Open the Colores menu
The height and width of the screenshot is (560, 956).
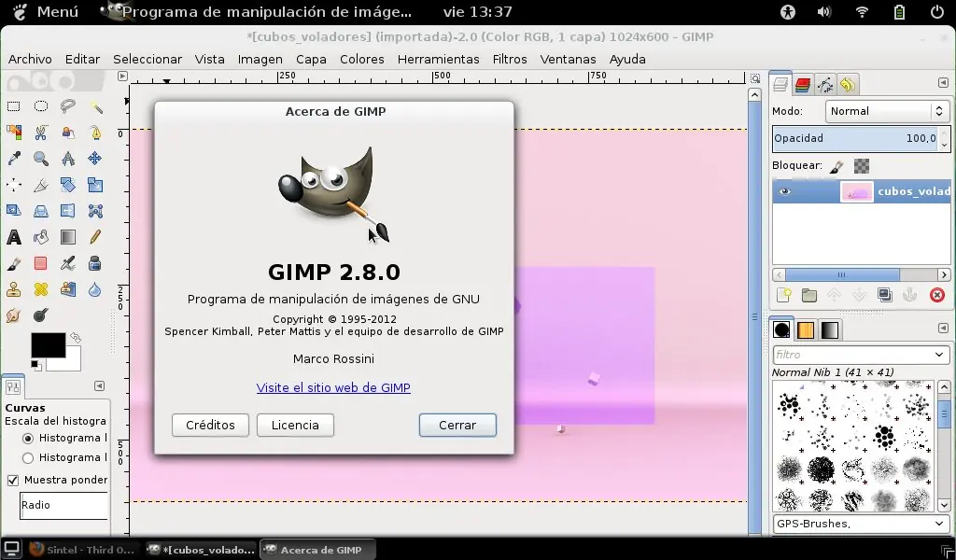(362, 59)
